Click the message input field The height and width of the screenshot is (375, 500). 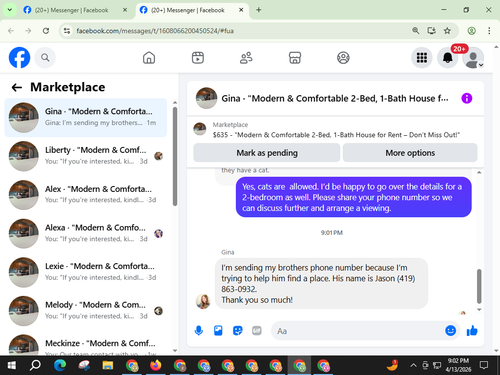tap(357, 331)
